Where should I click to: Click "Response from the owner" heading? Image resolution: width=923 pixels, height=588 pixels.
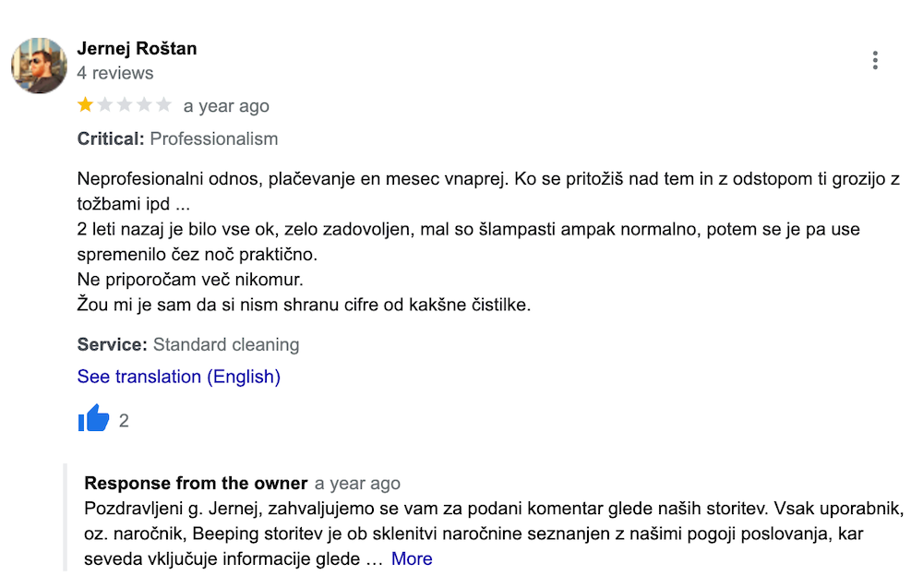[x=196, y=484]
